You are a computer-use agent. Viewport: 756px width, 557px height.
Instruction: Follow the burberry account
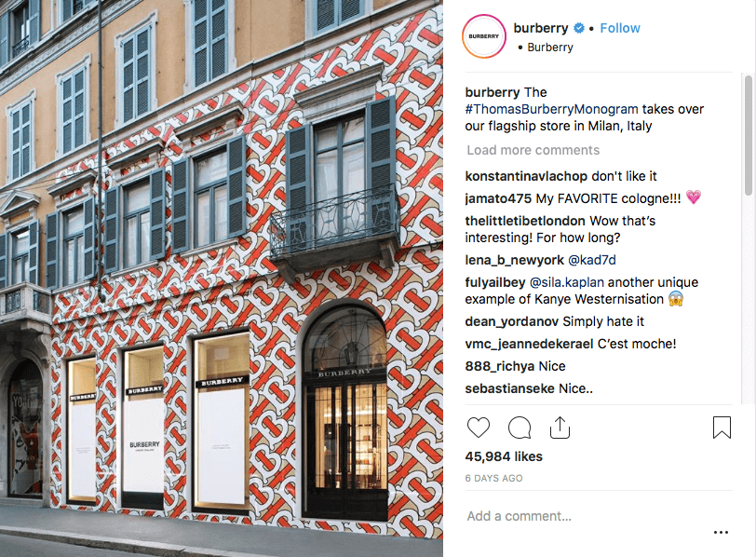click(x=619, y=29)
